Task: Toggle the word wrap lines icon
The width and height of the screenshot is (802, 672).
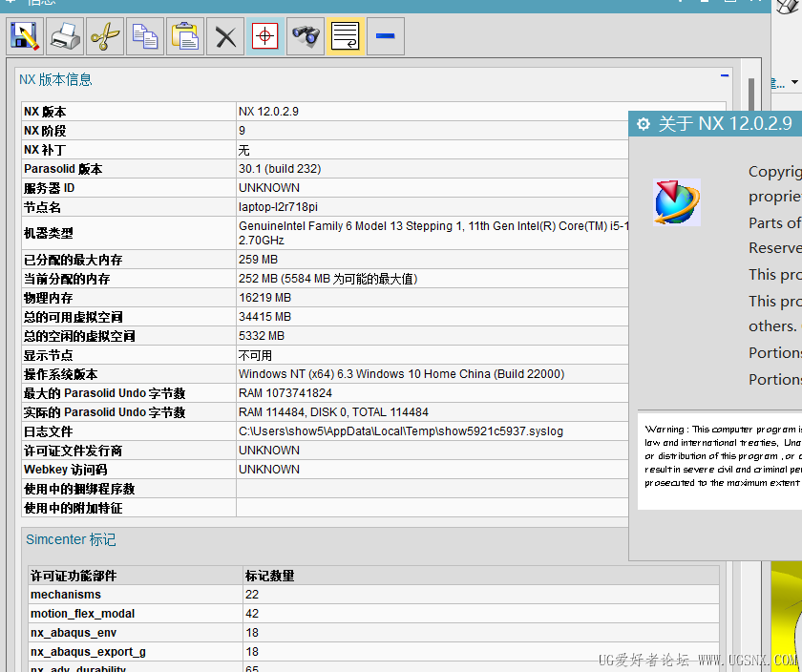Action: coord(346,36)
